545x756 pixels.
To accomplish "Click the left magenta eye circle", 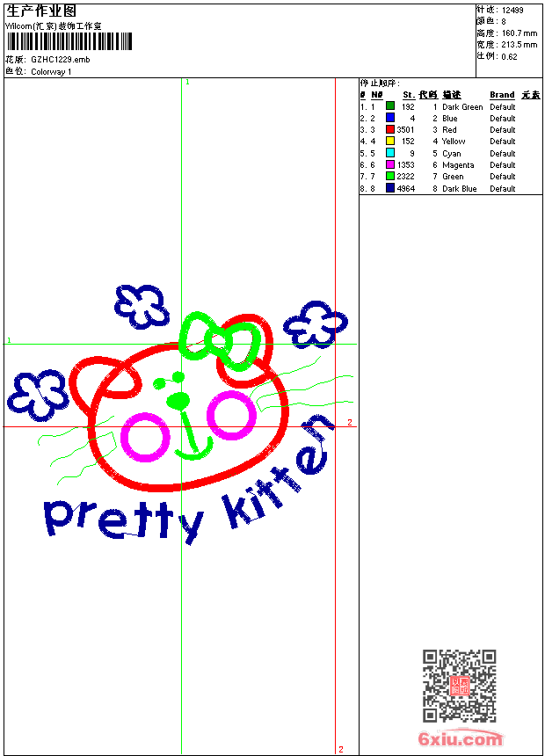I will tap(145, 437).
